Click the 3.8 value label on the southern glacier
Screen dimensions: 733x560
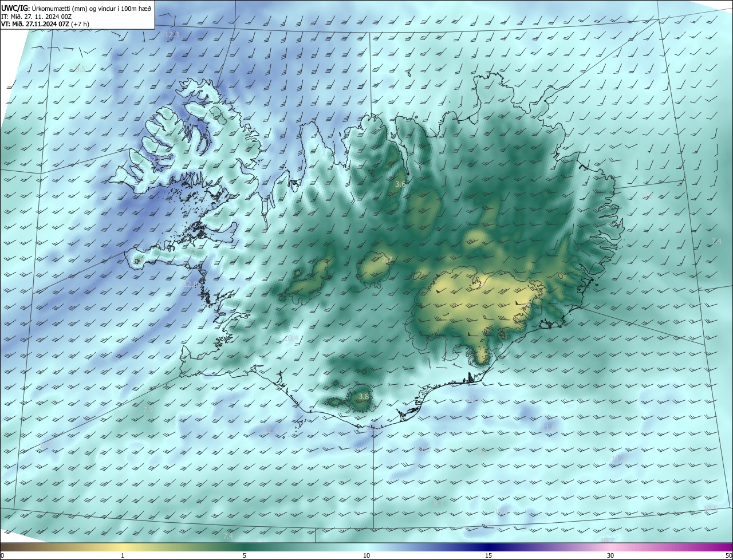(x=364, y=396)
